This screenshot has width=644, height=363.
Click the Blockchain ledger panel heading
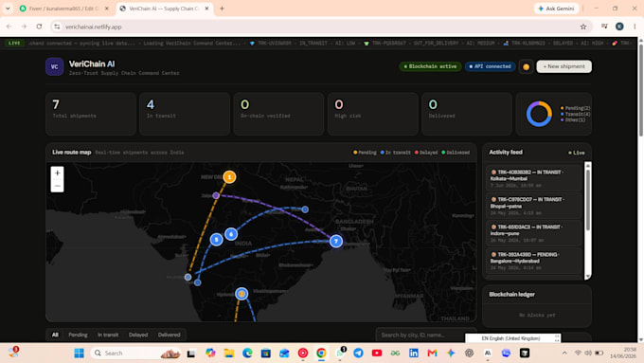(511, 295)
